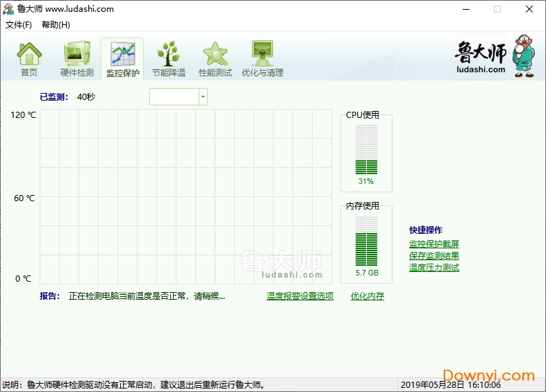Click inside the empty combo box field

click(x=174, y=97)
